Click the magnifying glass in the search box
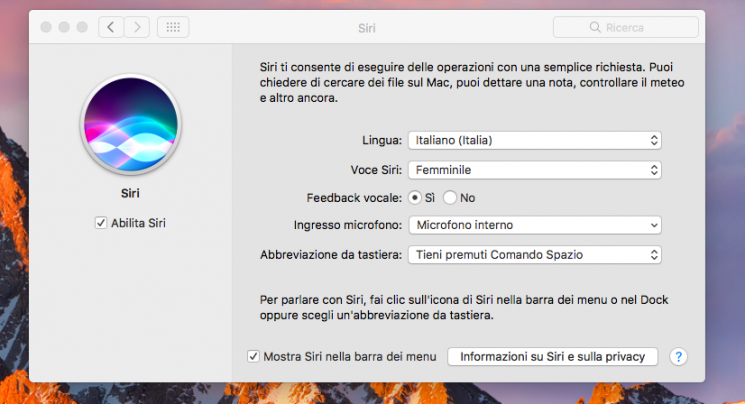This screenshot has height=404, width=745. click(595, 27)
